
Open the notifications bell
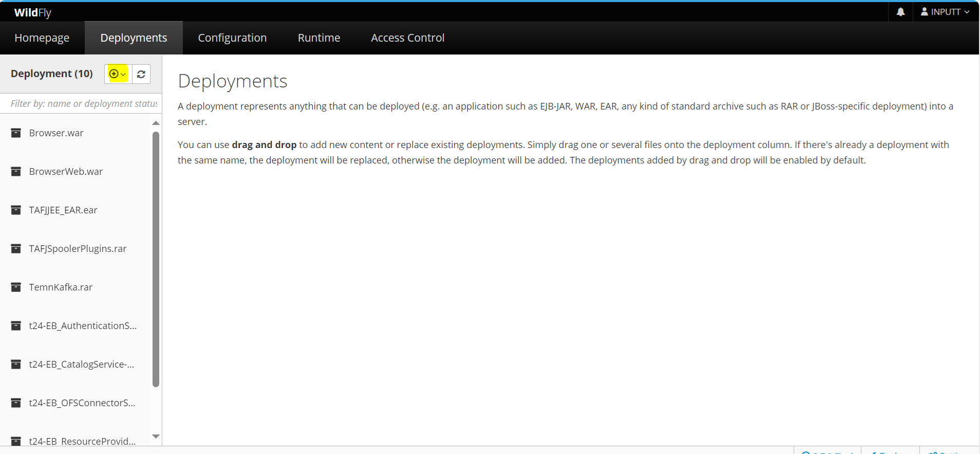(900, 12)
